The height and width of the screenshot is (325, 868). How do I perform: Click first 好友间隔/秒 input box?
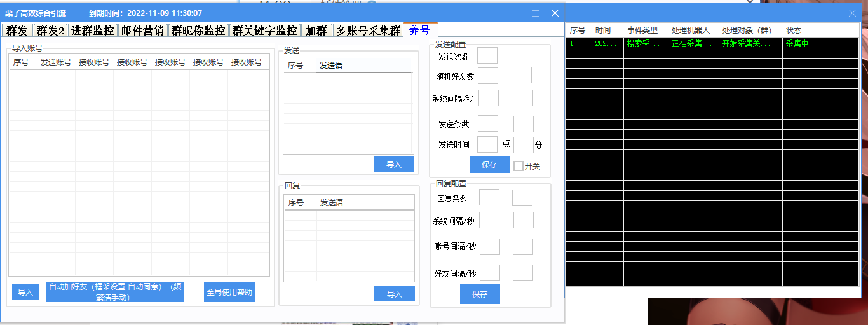(490, 273)
